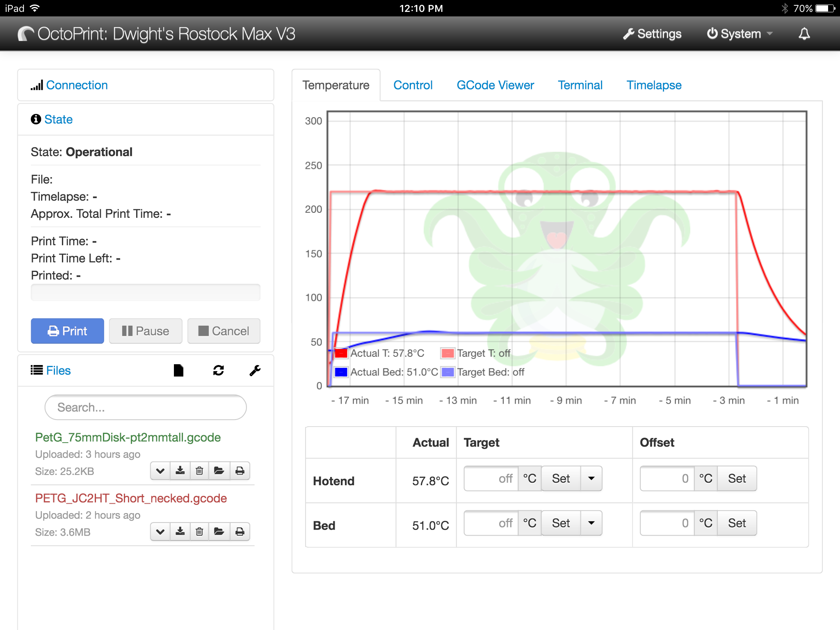Viewport: 840px width, 630px height.
Task: Collapse the State panel
Action: [x=58, y=119]
